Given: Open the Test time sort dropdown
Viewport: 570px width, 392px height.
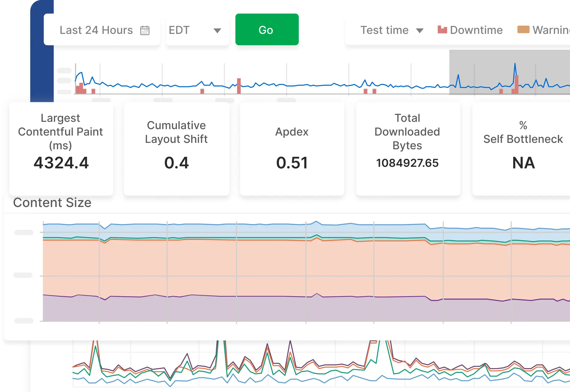Looking at the screenshot, I should click(391, 30).
